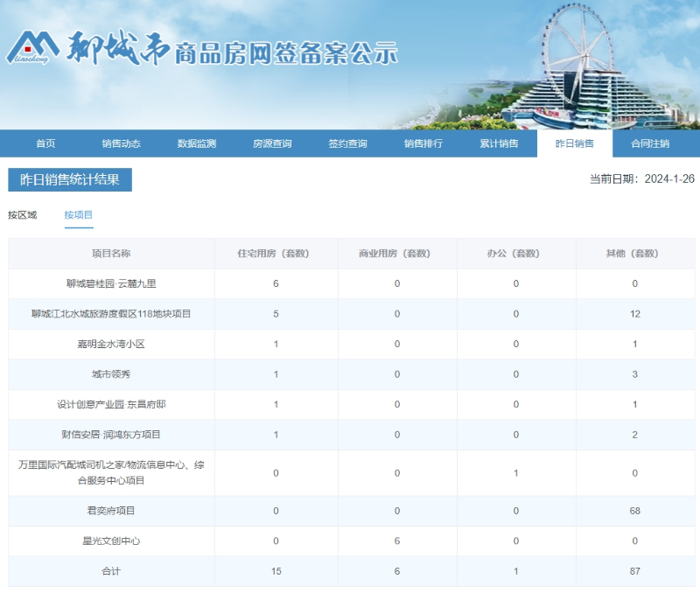
Task: Open 签约查询 navigation item
Action: click(x=347, y=143)
